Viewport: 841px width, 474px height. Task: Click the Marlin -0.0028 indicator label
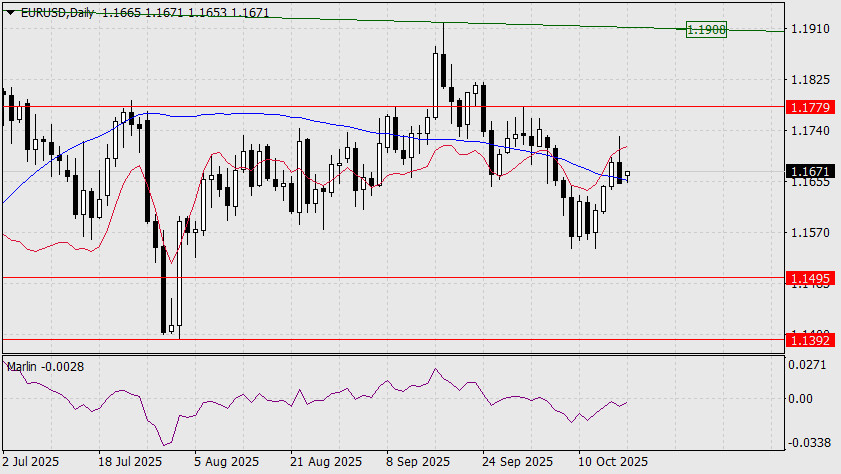46,367
